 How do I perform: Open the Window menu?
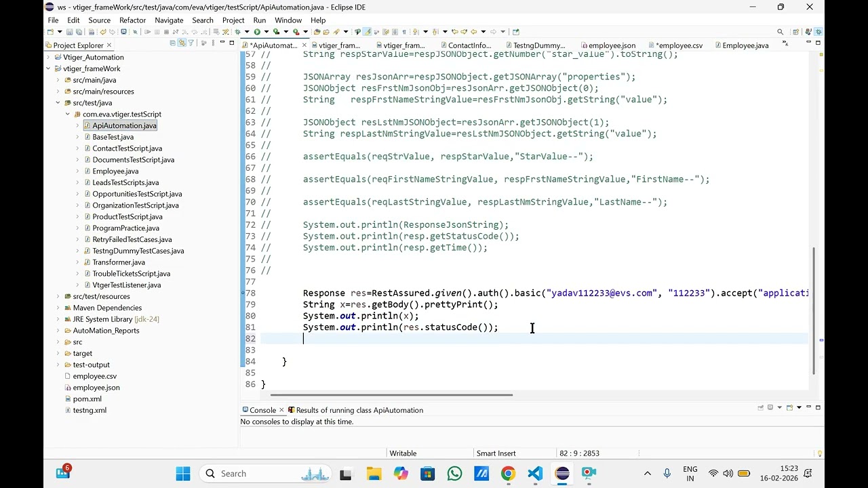(x=288, y=20)
